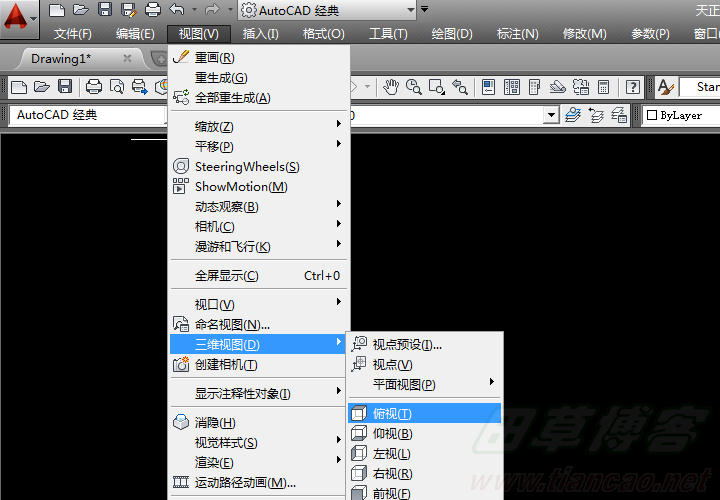Open SteeringWheels(S) from the menu
Screen dimensions: 720x500
(259, 167)
